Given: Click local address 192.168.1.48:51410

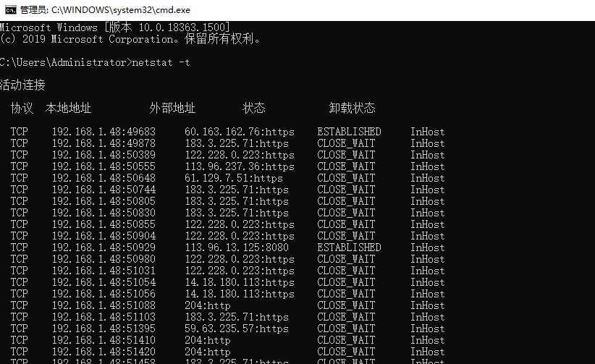Looking at the screenshot, I should tap(104, 340).
